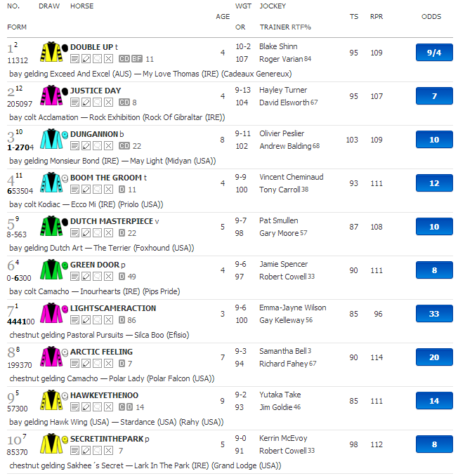
Task: Open trainer Richard Fahey's link
Action: click(283, 364)
